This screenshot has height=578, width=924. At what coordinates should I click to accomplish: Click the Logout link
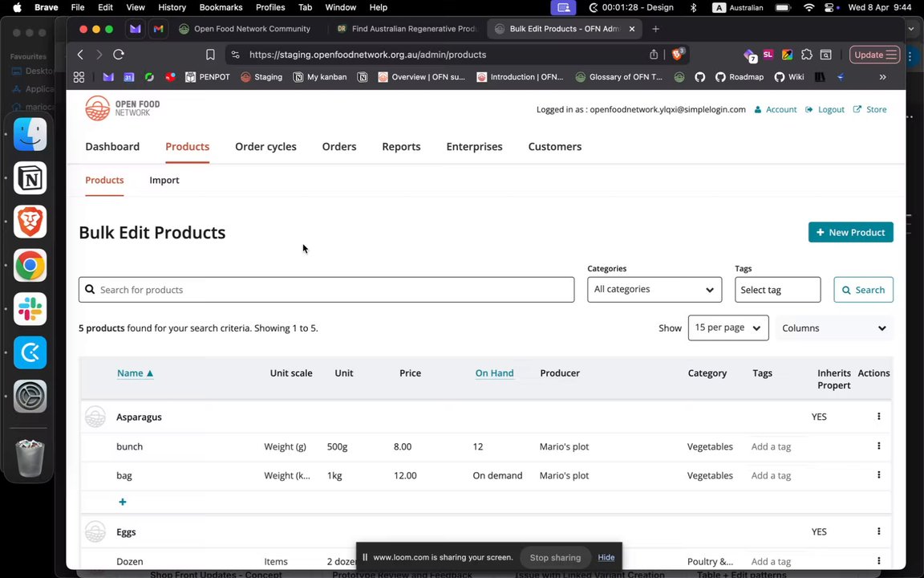tap(830, 109)
